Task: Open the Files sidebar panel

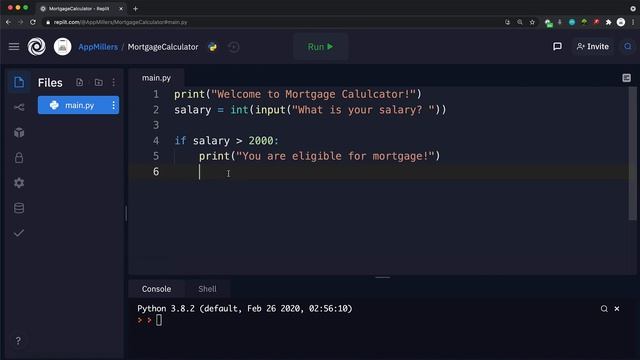Action: [x=19, y=82]
